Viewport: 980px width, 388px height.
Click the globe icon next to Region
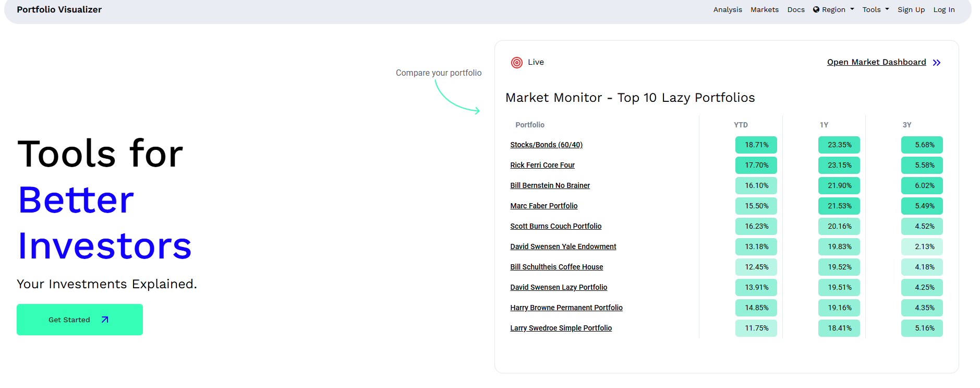(x=816, y=9)
